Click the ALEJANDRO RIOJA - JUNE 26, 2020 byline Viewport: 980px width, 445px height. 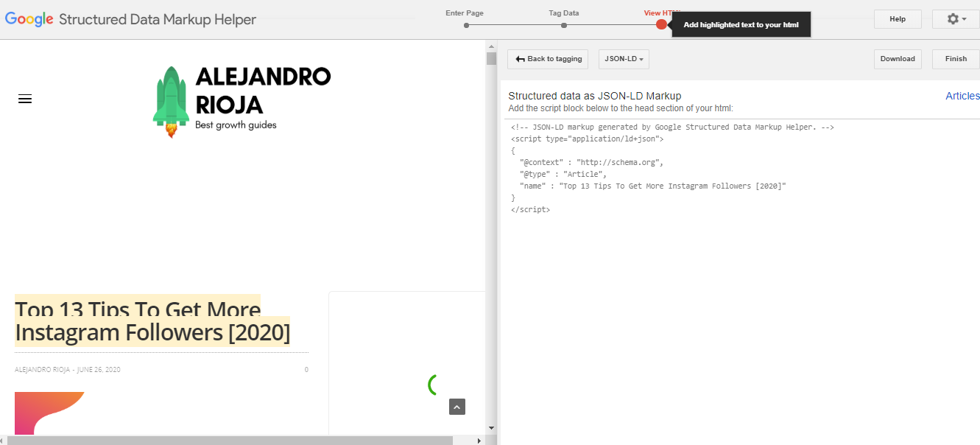pyautogui.click(x=68, y=370)
